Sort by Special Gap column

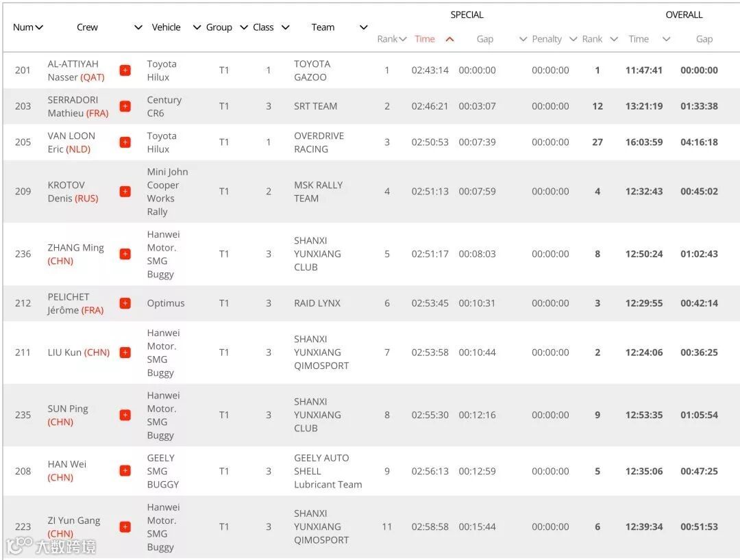tap(523, 39)
